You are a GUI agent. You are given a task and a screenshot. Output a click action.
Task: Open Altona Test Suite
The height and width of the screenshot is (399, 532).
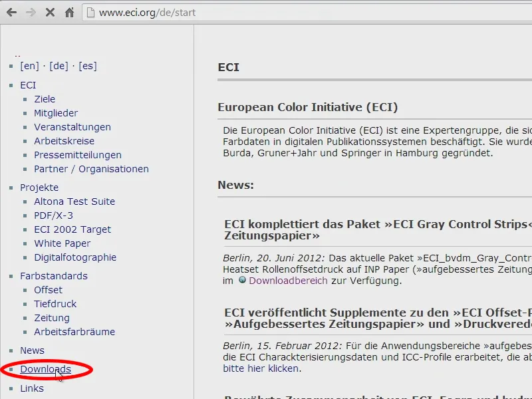(74, 201)
